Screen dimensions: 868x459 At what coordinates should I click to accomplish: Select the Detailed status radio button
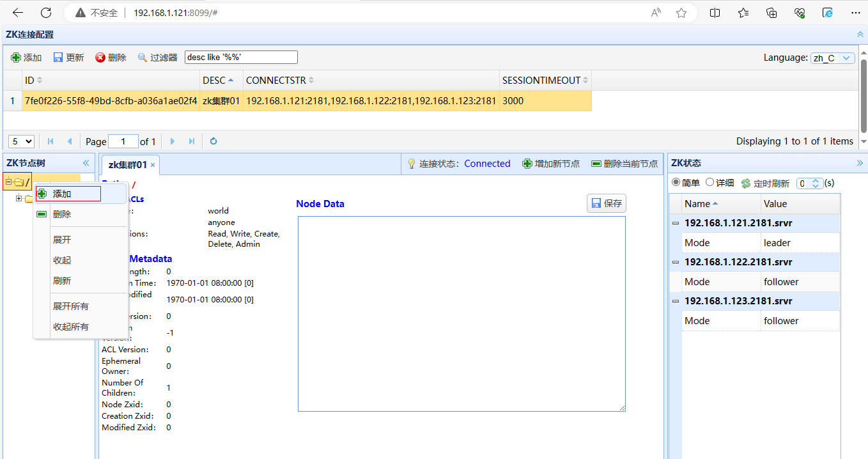[709, 183]
